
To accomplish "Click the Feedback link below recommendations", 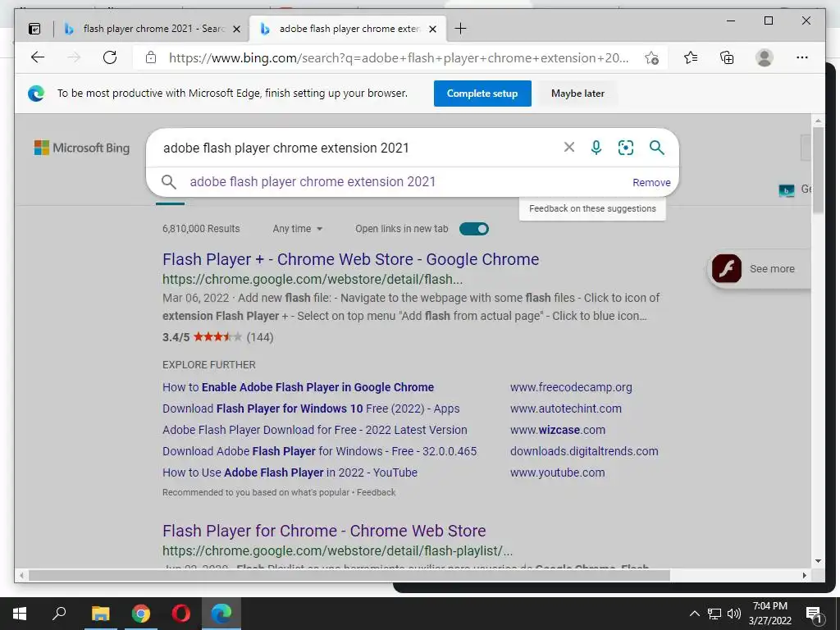I will tap(376, 492).
